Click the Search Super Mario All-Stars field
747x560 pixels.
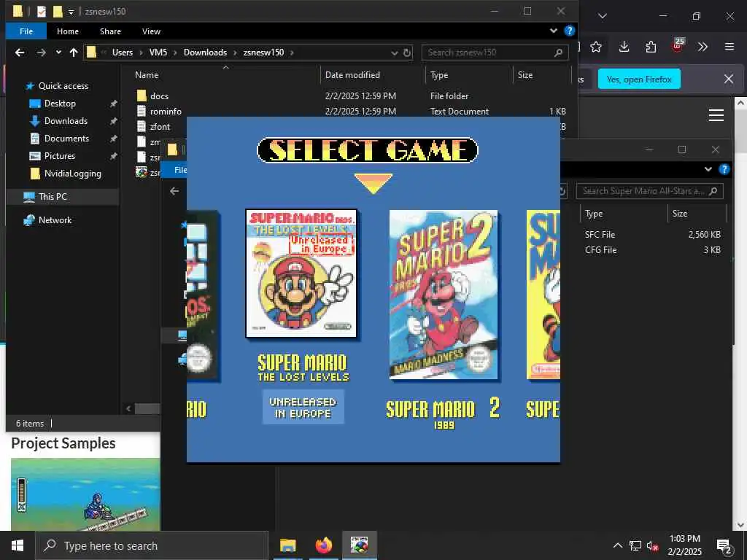(650, 191)
